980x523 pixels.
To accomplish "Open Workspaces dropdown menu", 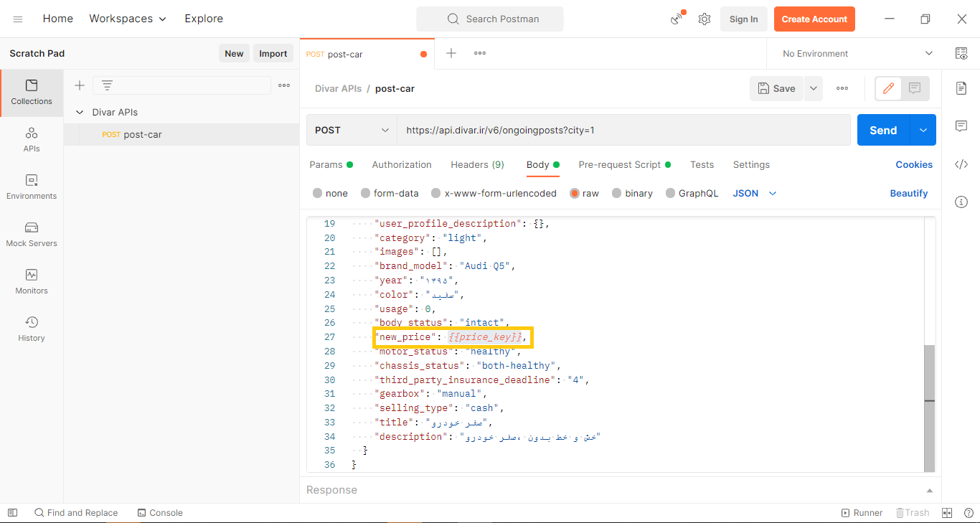I will pos(128,19).
